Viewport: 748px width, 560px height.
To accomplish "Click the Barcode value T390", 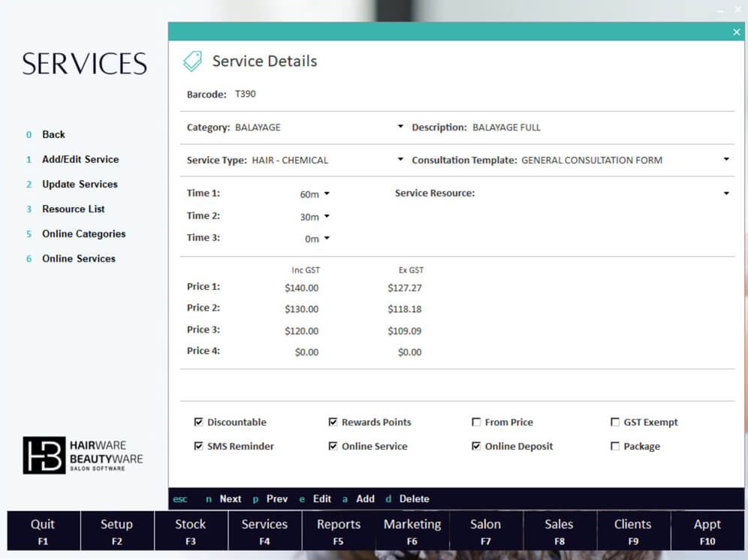I will 245,94.
